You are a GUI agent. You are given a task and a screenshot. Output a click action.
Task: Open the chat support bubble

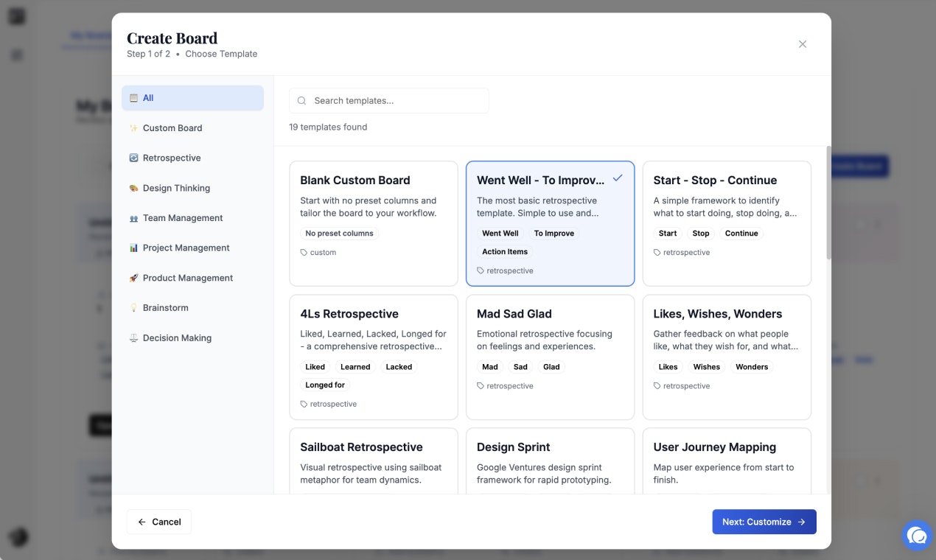pyautogui.click(x=916, y=536)
